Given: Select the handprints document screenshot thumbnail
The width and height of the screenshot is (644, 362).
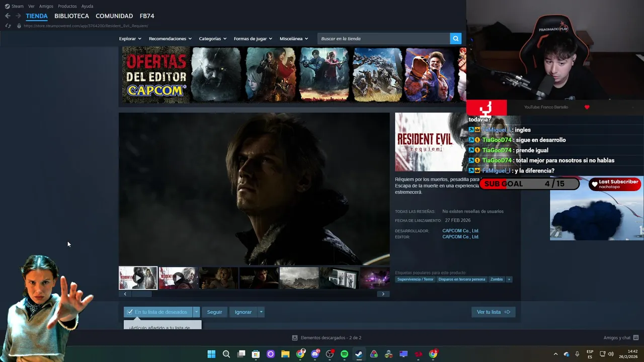Looking at the screenshot, I should (339, 278).
